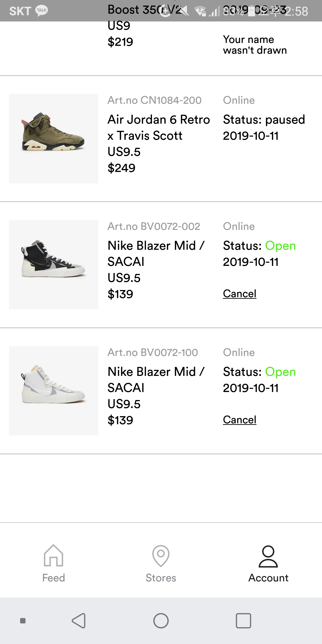The height and width of the screenshot is (644, 322).
Task: Tap the 'Your name wasn't drawn' message
Action: (x=254, y=45)
